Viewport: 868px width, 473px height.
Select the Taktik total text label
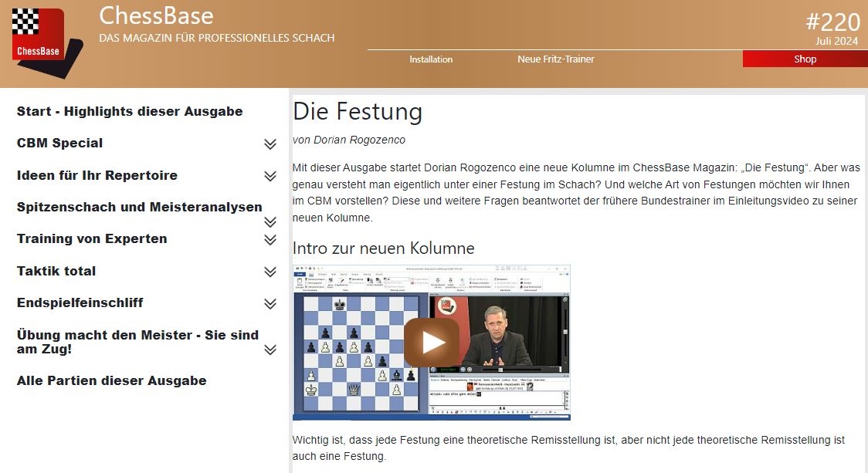coord(56,272)
